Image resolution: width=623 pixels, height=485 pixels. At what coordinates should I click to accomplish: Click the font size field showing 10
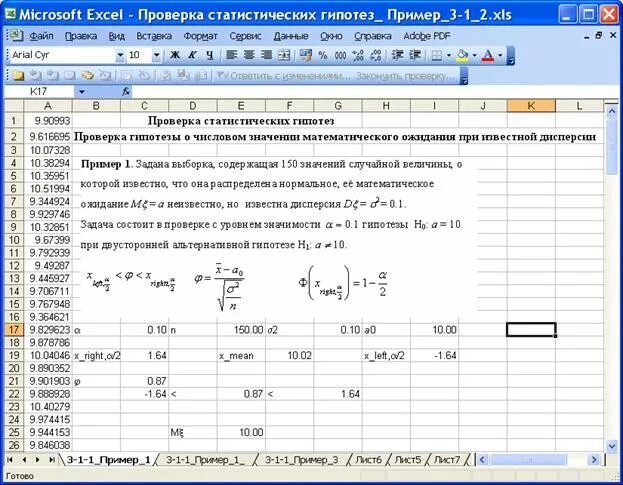(x=139, y=55)
